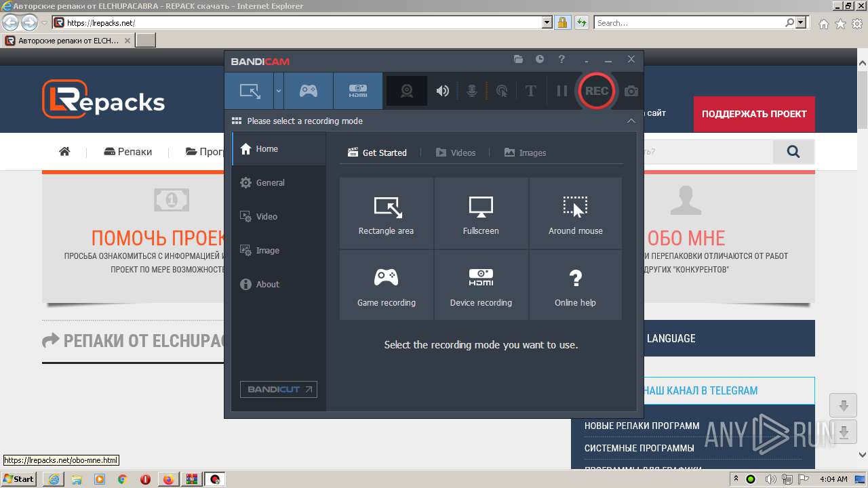This screenshot has height=488, width=868.
Task: Open Opera from the taskbar
Action: tap(145, 479)
